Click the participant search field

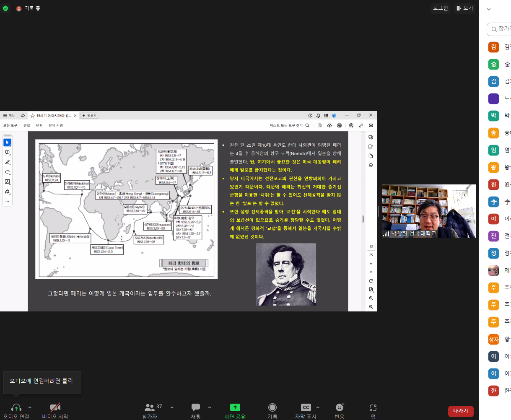pyautogui.click(x=501, y=29)
